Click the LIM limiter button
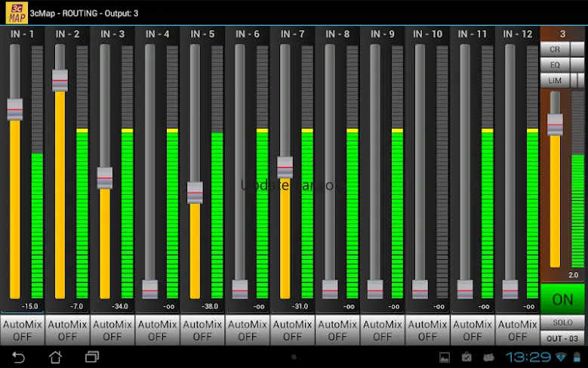 [x=556, y=80]
